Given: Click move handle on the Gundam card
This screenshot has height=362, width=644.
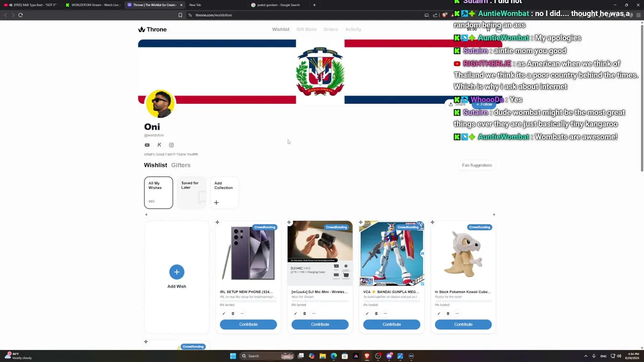Looking at the screenshot, I should [361, 222].
